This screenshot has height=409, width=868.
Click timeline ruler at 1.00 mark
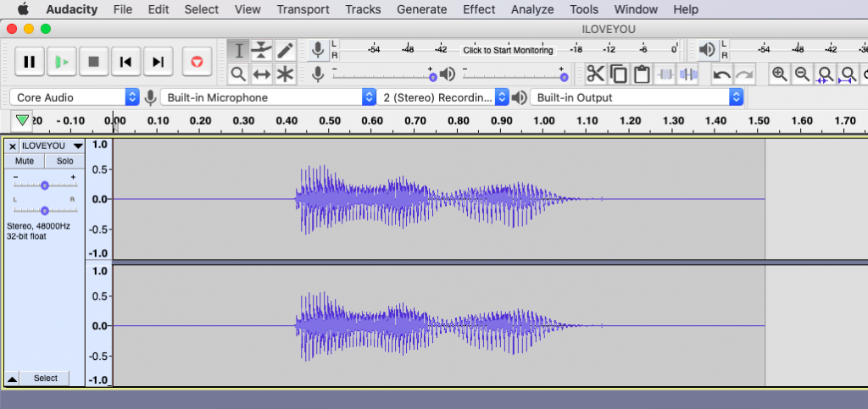(x=544, y=122)
